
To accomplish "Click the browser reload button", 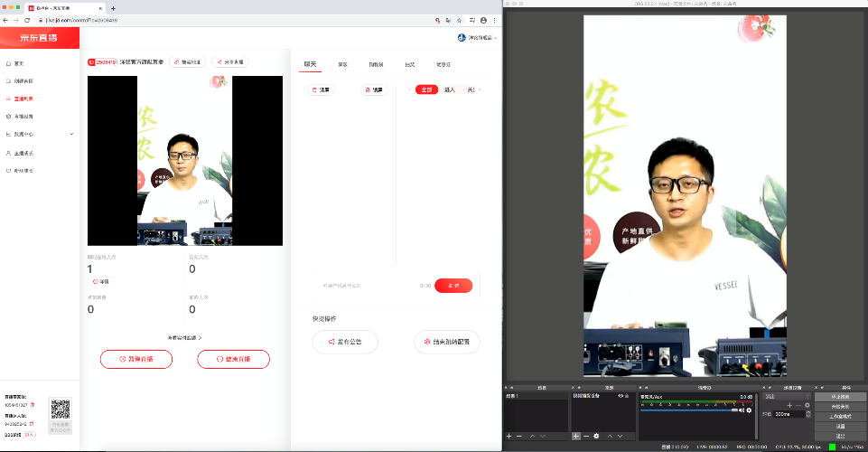I will [26, 20].
